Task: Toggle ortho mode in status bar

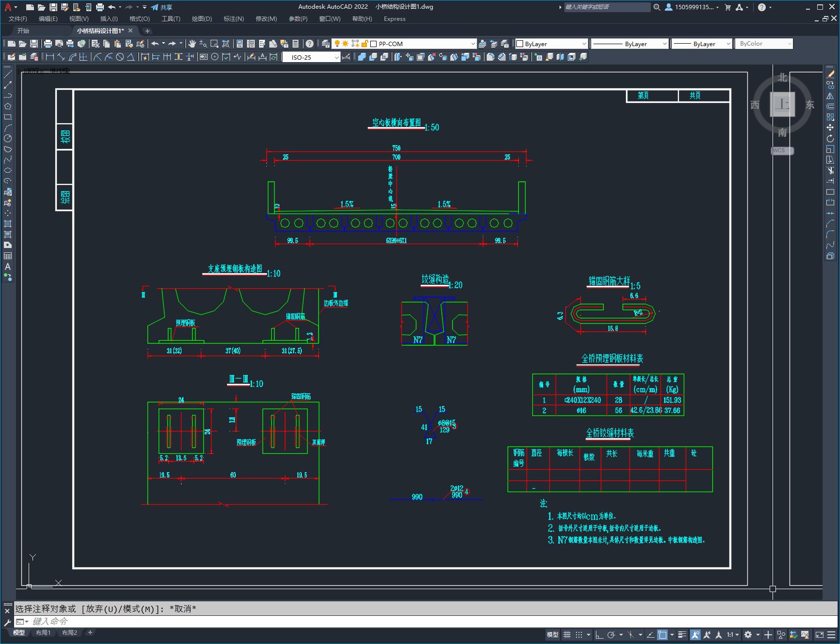Action: pyautogui.click(x=599, y=634)
